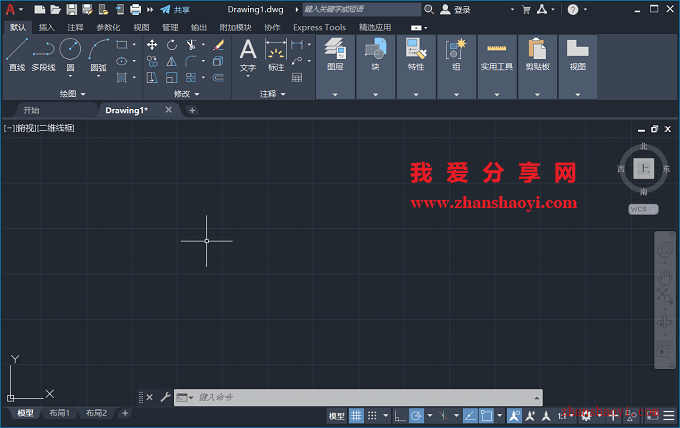Toggle object snap tracking in status bar
Screen dimensions: 680x428
pos(470,416)
